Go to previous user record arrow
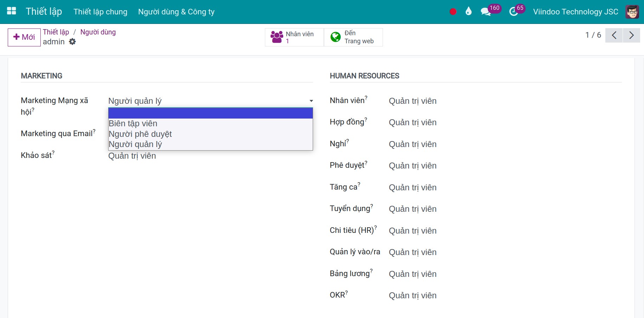This screenshot has height=318, width=644. (x=614, y=35)
